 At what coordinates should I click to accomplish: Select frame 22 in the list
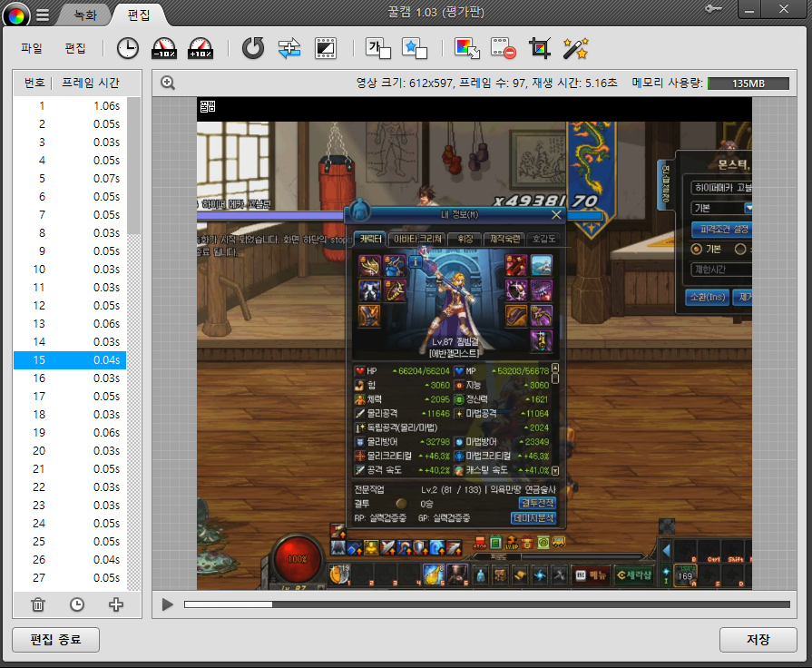coord(70,486)
